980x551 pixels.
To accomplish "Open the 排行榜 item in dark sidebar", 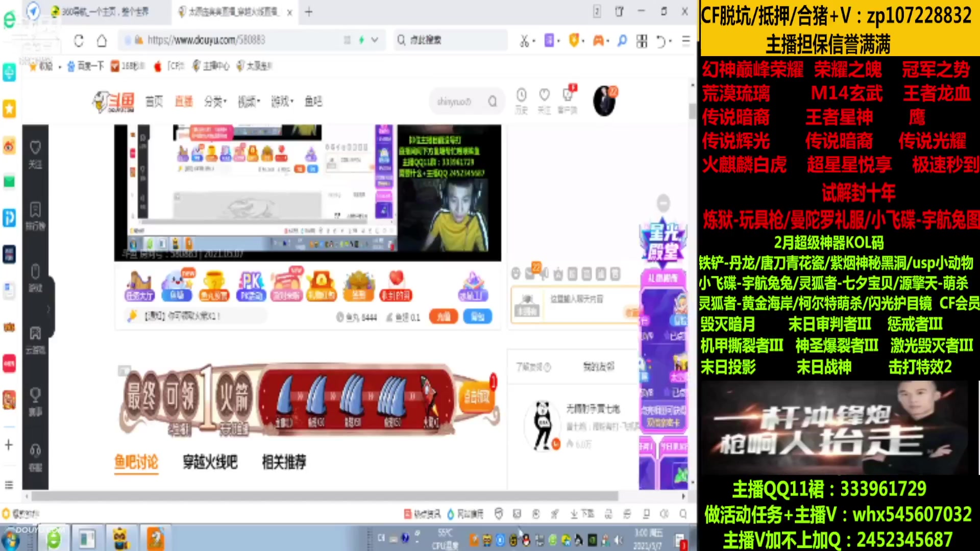I will tap(35, 216).
